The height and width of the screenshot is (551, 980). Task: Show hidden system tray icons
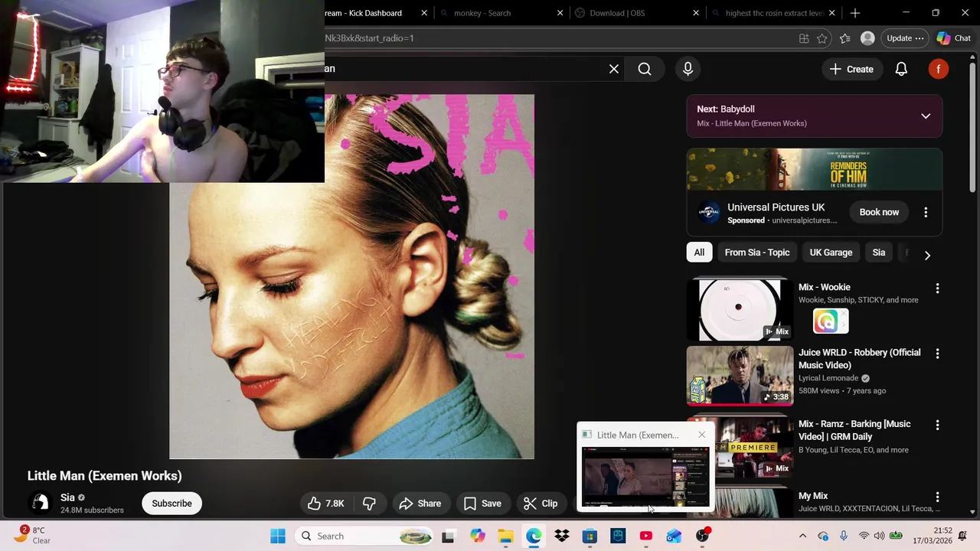[802, 536]
